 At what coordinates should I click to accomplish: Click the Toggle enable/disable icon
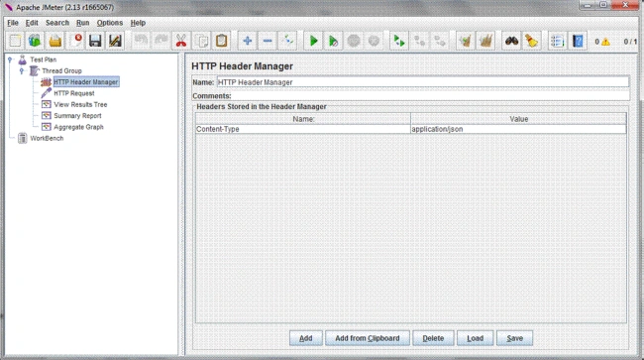(x=287, y=41)
